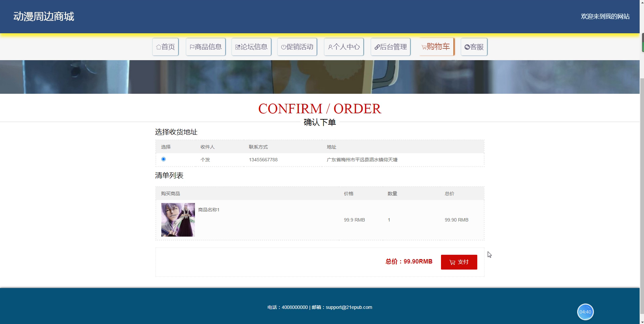This screenshot has width=644, height=324.
Task: Open 后台管理 admin backend
Action: tap(391, 47)
